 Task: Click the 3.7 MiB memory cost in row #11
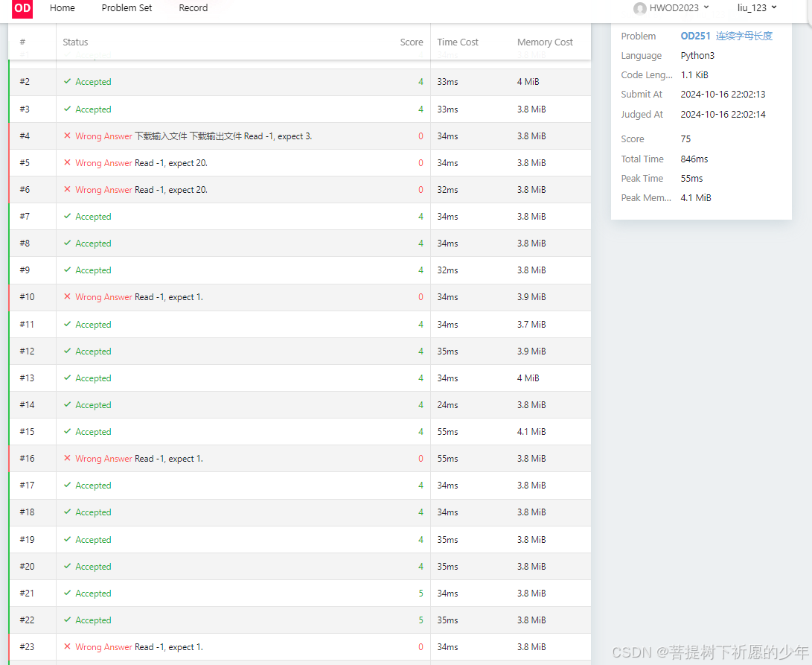[531, 325]
